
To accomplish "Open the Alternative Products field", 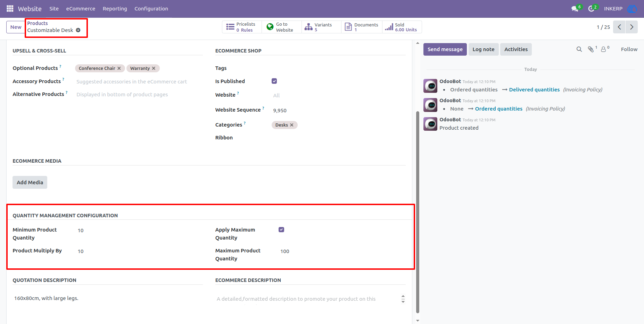I will coord(139,95).
